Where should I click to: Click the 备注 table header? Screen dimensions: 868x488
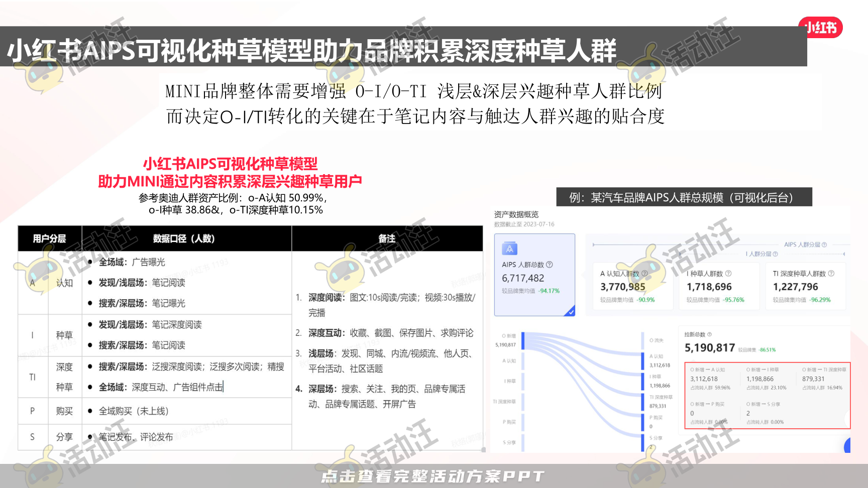coord(387,238)
